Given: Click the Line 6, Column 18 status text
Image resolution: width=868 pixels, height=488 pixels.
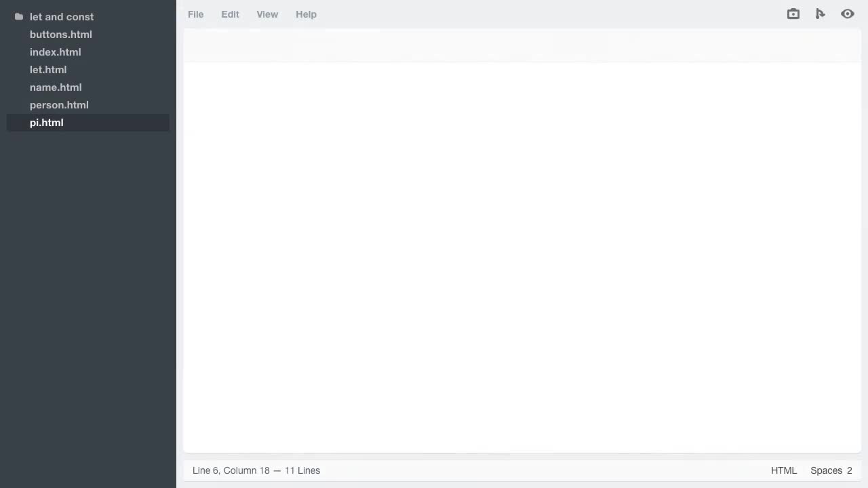Looking at the screenshot, I should [x=231, y=470].
